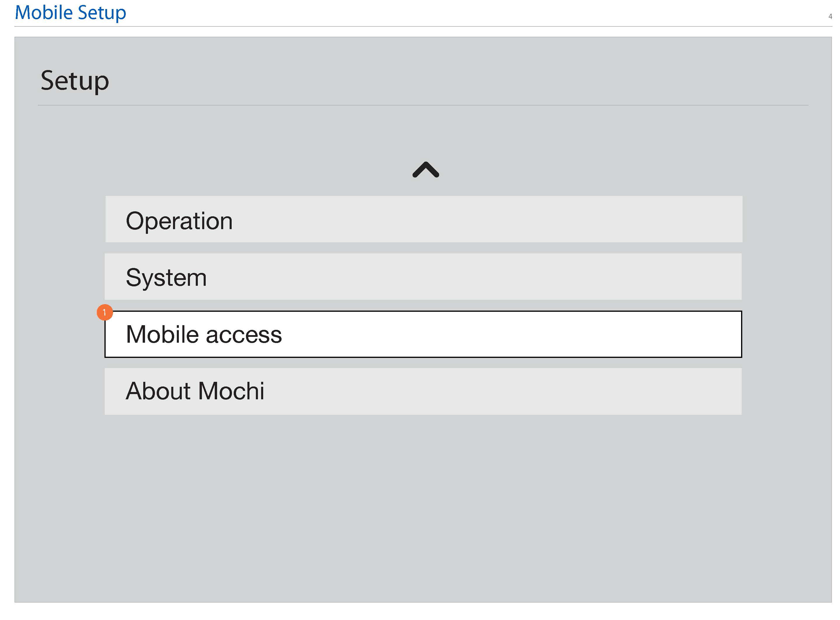
Task: Choose Operation from the Setup list
Action: tap(424, 219)
